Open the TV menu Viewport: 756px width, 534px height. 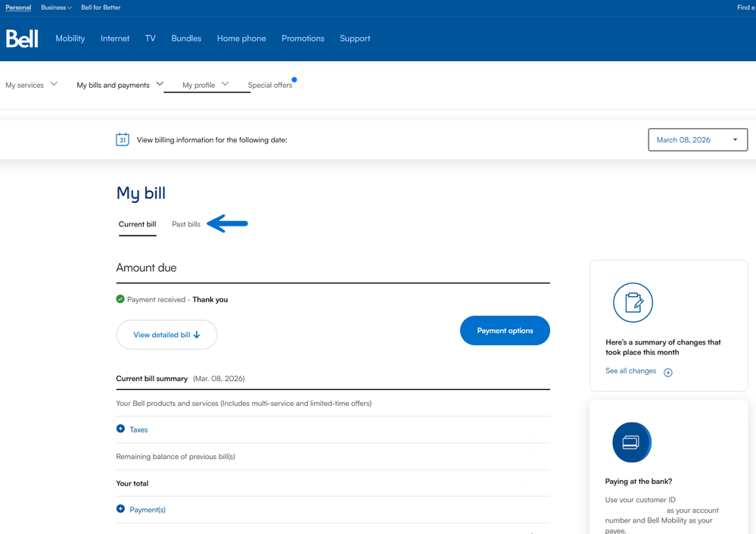(151, 39)
